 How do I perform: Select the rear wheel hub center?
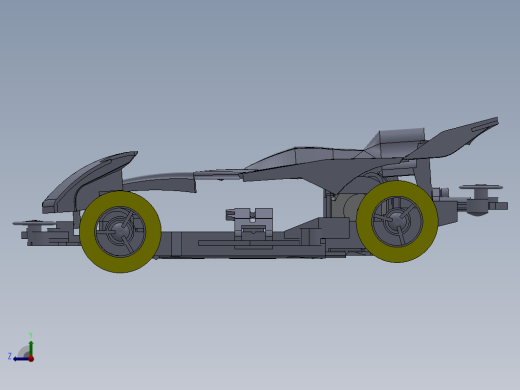(397, 221)
